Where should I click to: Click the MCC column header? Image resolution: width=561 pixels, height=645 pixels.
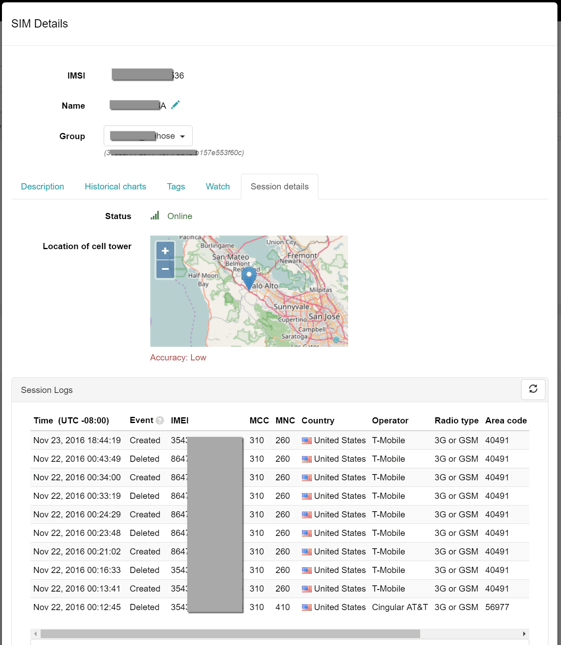pyautogui.click(x=259, y=420)
